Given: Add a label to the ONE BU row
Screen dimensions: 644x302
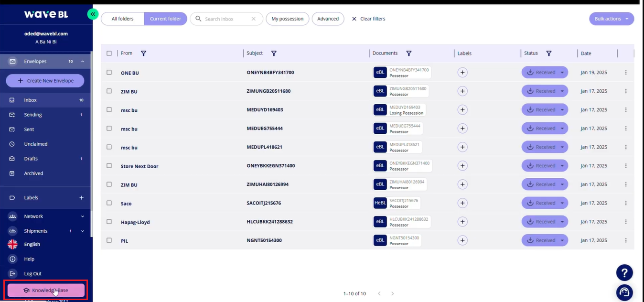Looking at the screenshot, I should pos(462,73).
